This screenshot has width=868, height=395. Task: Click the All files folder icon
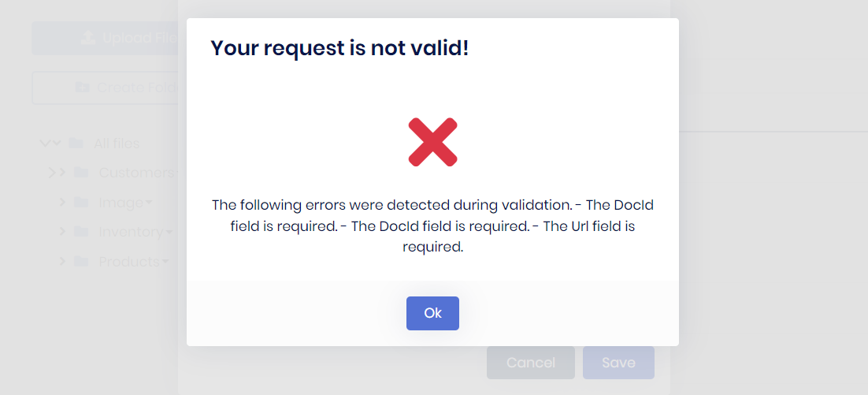pos(76,143)
